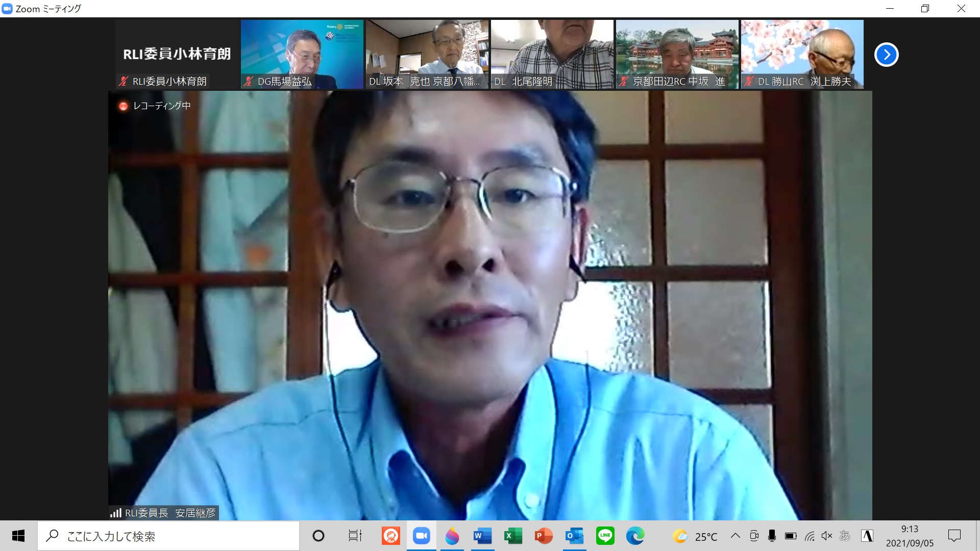The width and height of the screenshot is (980, 551).
Task: Click the taskbar search box
Action: (x=168, y=536)
